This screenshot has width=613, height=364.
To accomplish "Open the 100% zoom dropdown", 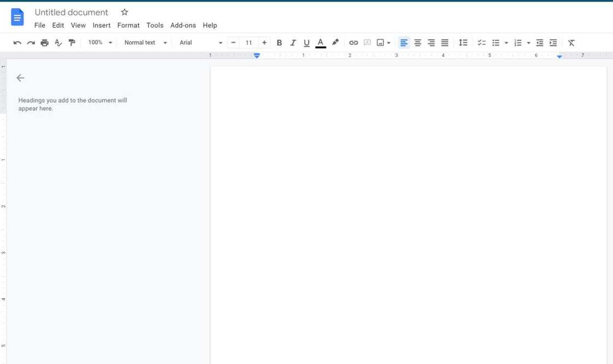I will pos(100,43).
